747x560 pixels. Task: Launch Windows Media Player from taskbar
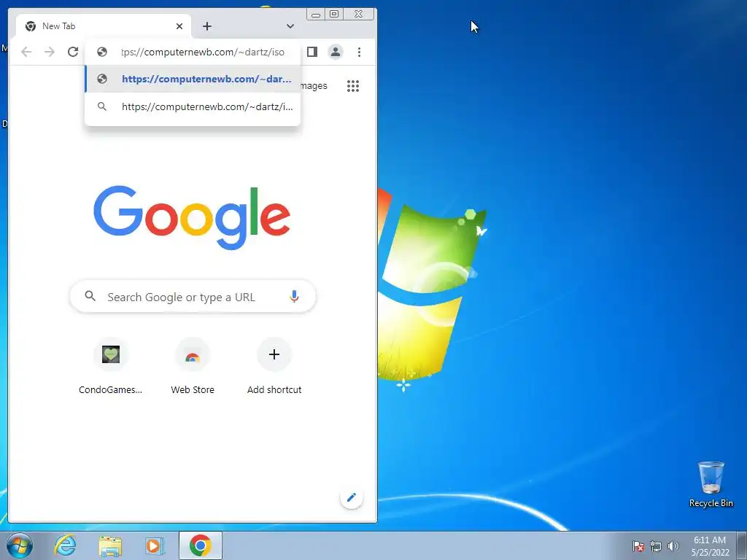155,545
